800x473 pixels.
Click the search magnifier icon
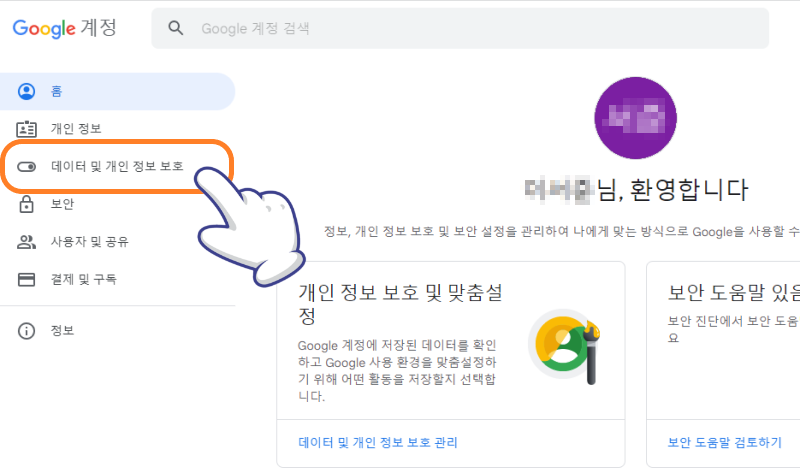click(x=176, y=28)
